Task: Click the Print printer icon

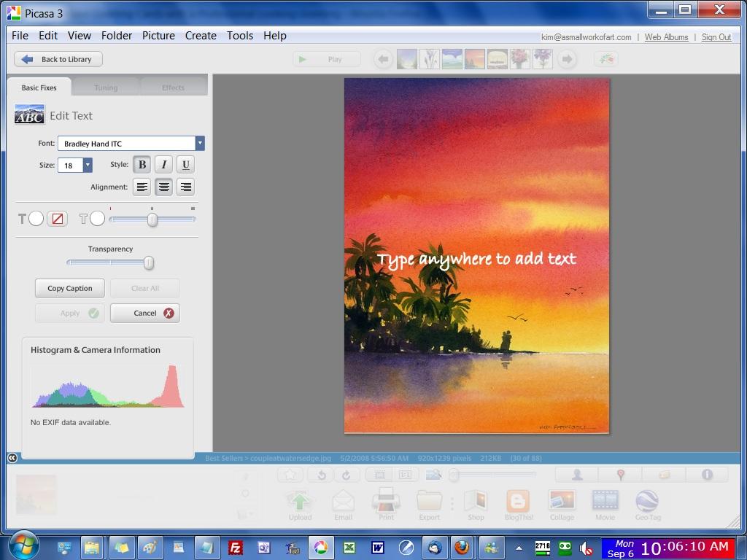Action: click(x=386, y=500)
